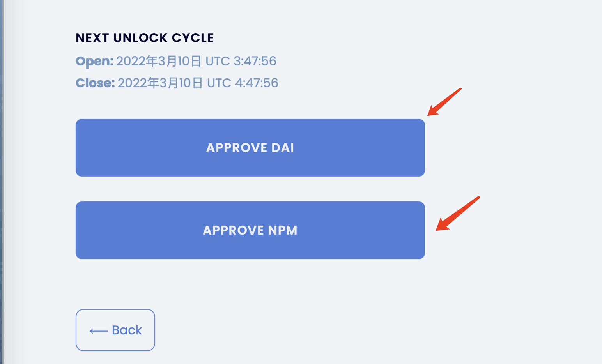Screen dimensions: 602x364
Task: Click the date in the Close line
Action: pos(160,83)
